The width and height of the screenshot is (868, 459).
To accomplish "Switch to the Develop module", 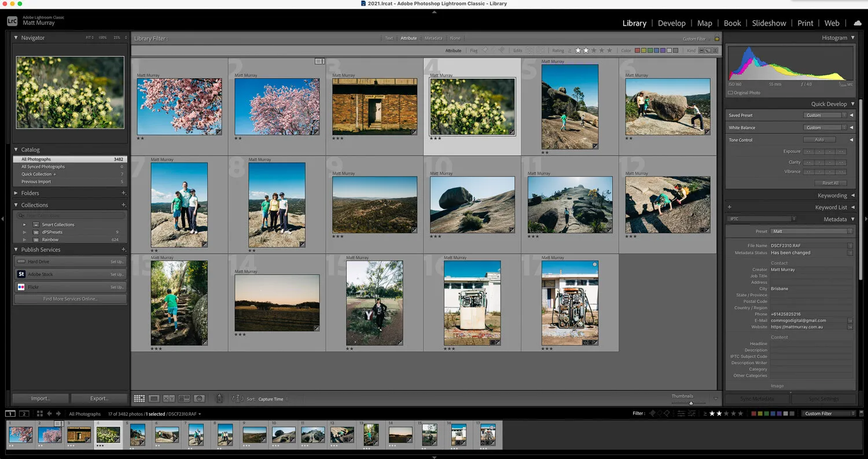I will 671,23.
